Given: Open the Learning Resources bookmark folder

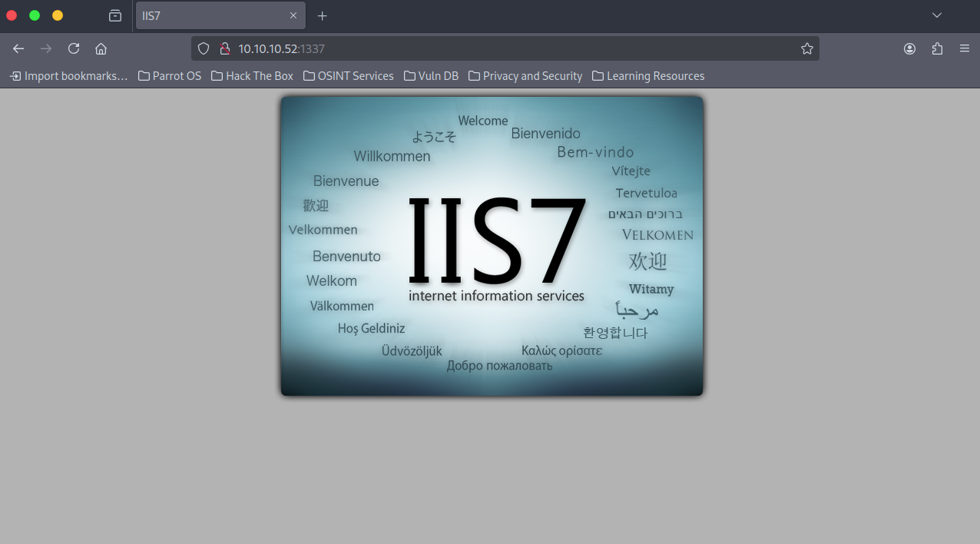Looking at the screenshot, I should [x=648, y=76].
